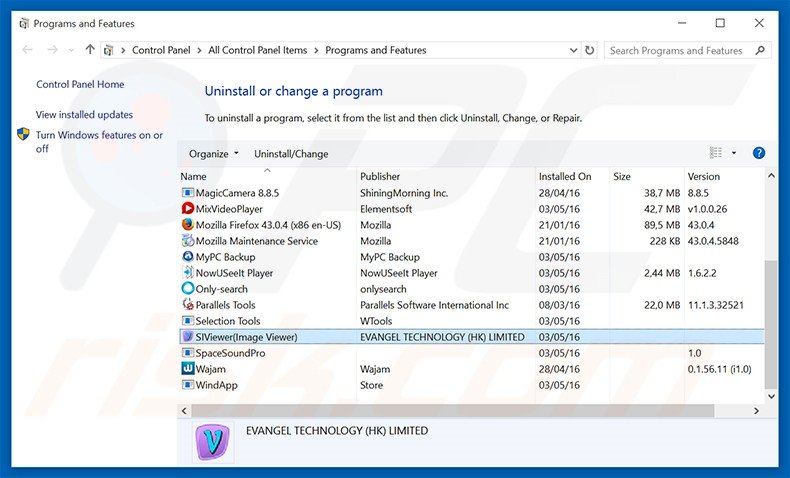Go forward with the right arrow
This screenshot has height=478, width=790.
[52, 50]
